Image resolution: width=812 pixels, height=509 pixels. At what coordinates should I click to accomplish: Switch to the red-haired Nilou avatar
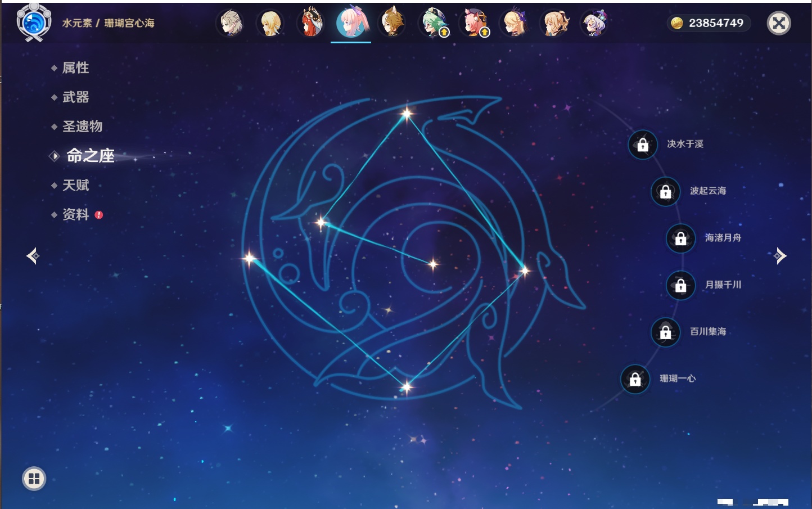pos(310,23)
